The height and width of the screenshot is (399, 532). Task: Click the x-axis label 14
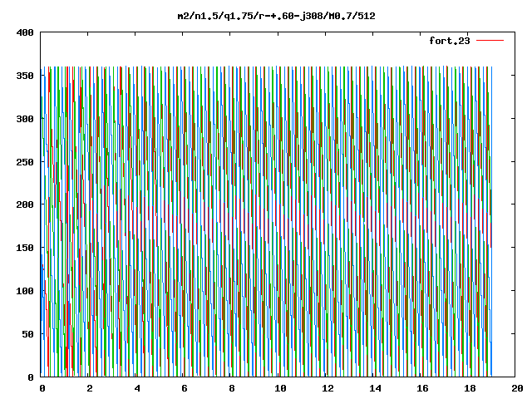[375, 388]
